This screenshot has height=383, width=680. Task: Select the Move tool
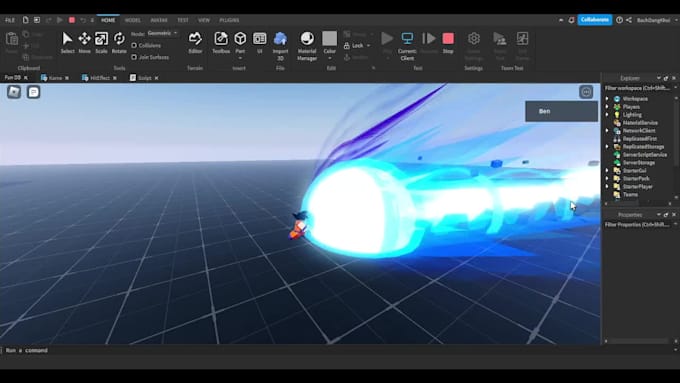(84, 43)
